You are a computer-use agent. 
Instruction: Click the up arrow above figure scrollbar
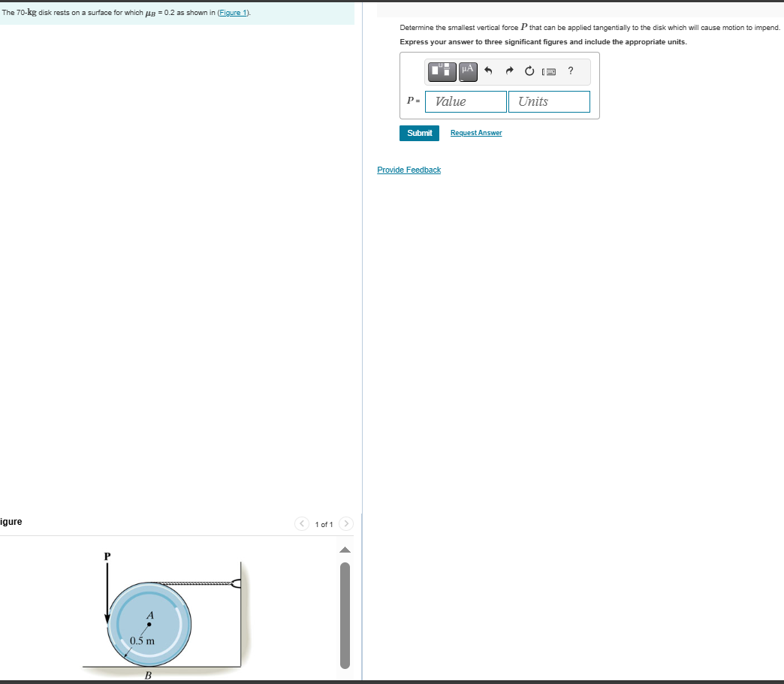point(345,548)
